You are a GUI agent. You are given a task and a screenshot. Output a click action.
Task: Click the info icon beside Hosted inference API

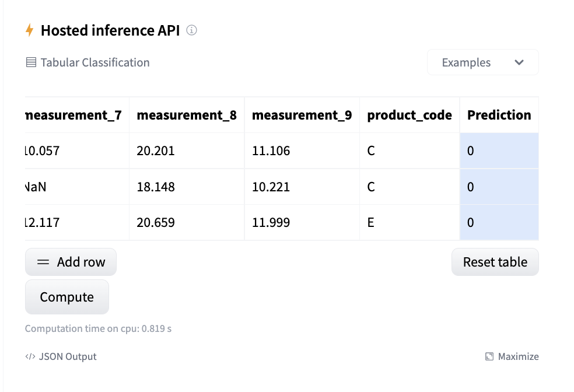click(191, 30)
